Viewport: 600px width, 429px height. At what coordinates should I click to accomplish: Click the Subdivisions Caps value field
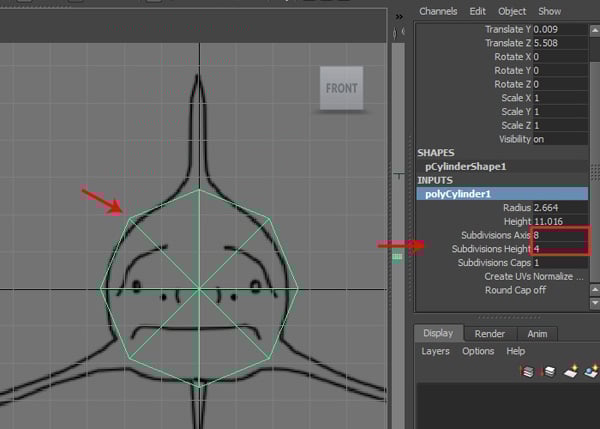pos(560,263)
